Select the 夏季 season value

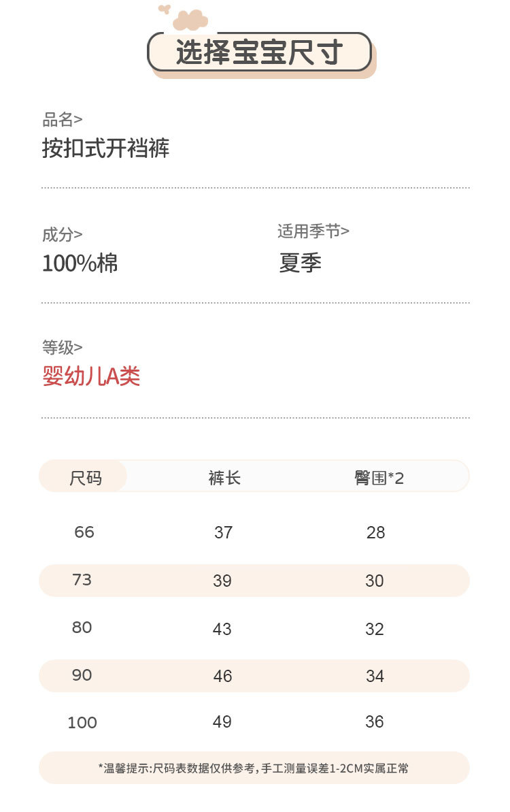(300, 263)
